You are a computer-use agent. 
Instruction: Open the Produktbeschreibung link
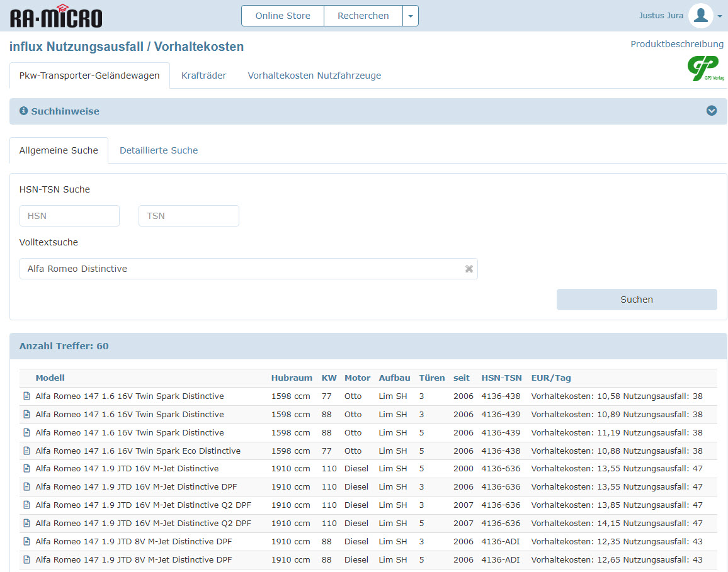pos(676,44)
